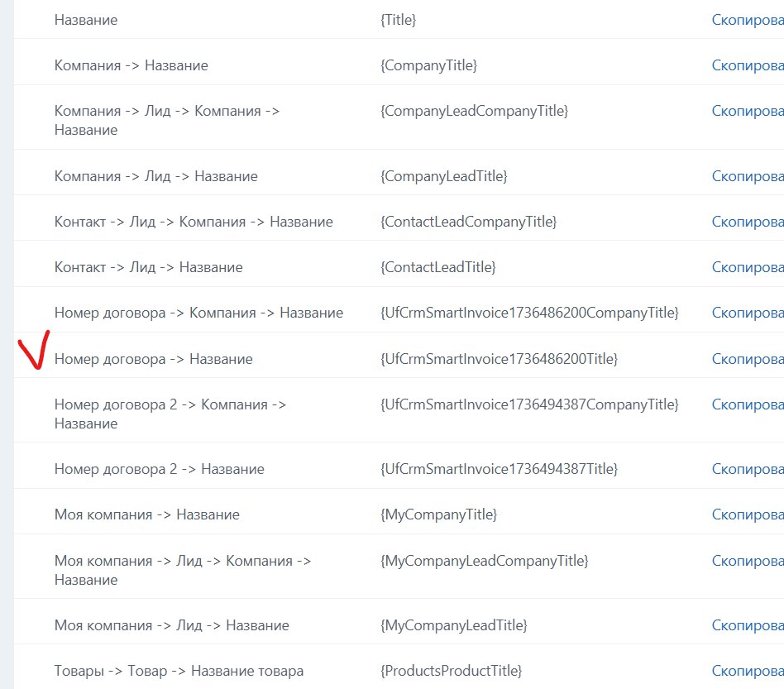784x689 pixels.
Task: Click the {UfCrmSmartInvoice1736486200Title} code text
Action: point(499,359)
